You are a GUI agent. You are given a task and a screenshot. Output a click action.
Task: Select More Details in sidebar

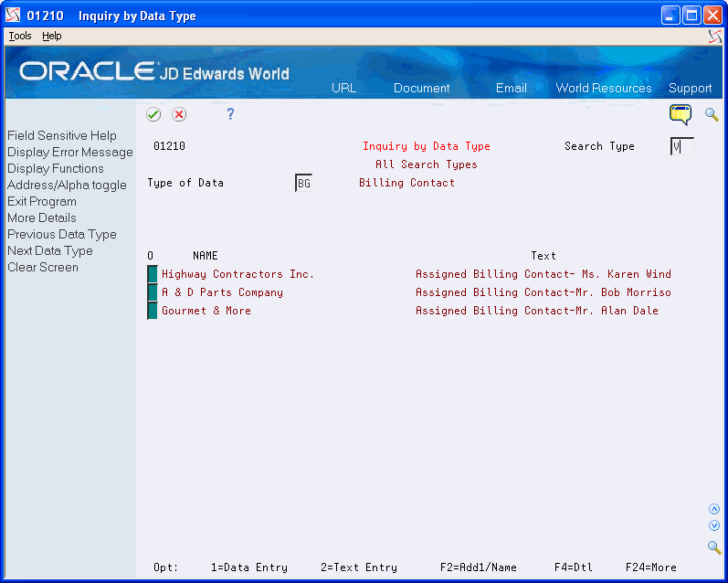click(42, 217)
